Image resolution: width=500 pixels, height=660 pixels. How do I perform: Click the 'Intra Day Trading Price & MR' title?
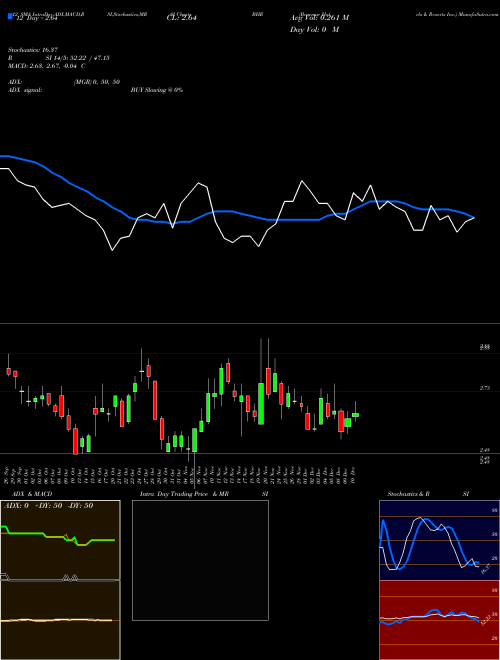184,494
